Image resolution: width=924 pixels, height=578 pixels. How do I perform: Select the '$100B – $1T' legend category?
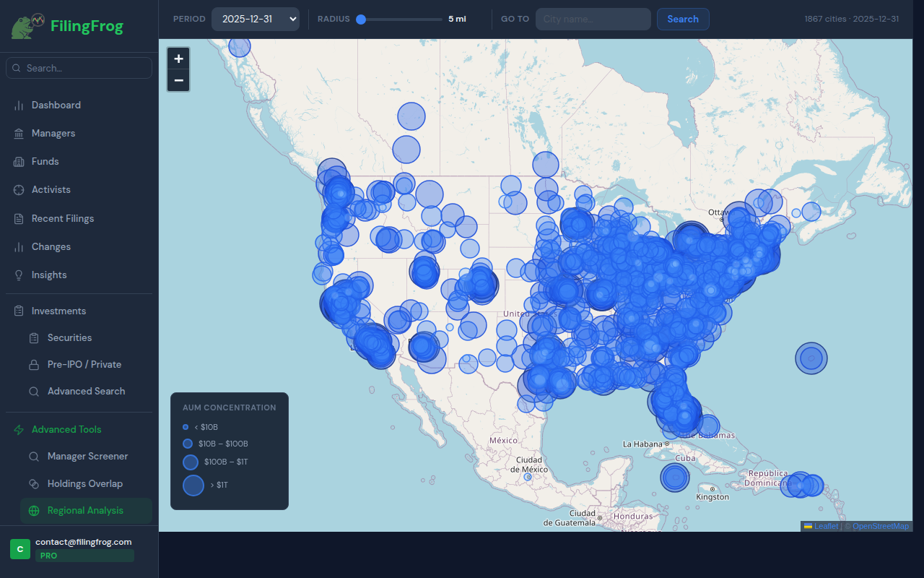(220, 462)
